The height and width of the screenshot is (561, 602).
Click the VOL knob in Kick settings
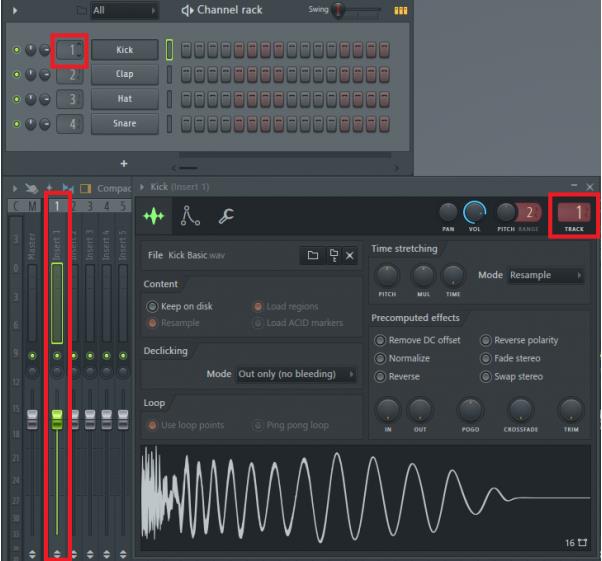(x=475, y=212)
